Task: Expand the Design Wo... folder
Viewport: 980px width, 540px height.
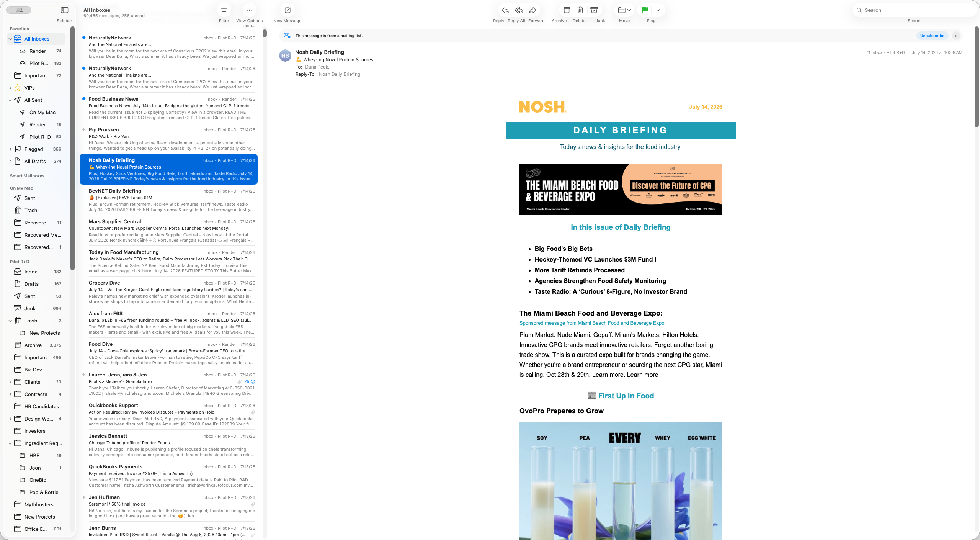Action: (10, 419)
